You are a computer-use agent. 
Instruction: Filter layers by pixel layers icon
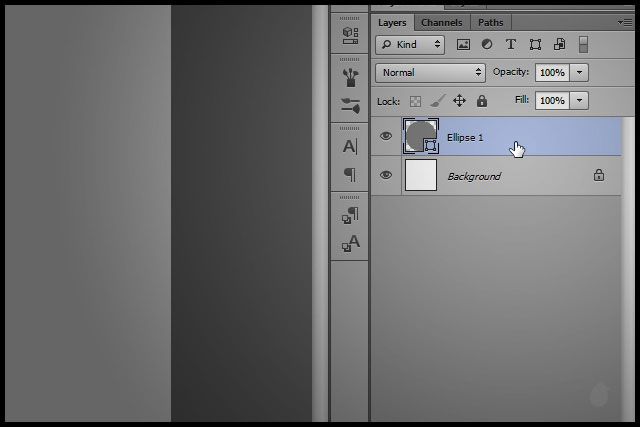(x=463, y=45)
